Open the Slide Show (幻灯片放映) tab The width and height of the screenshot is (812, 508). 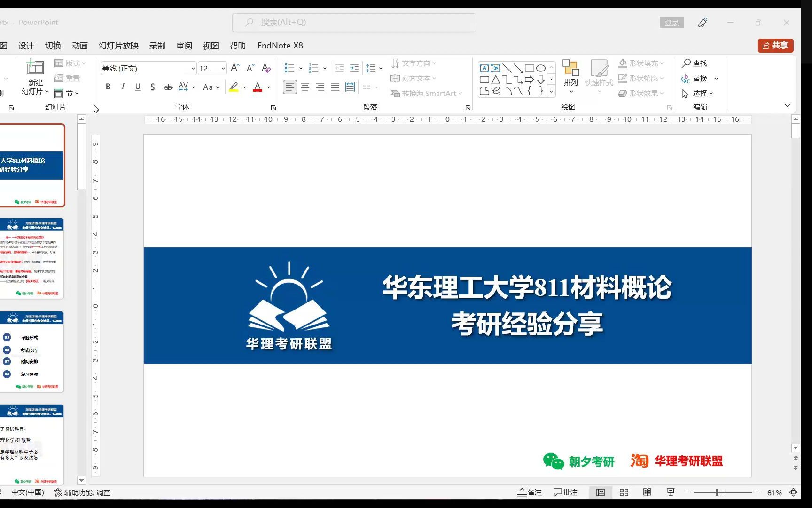click(119, 46)
